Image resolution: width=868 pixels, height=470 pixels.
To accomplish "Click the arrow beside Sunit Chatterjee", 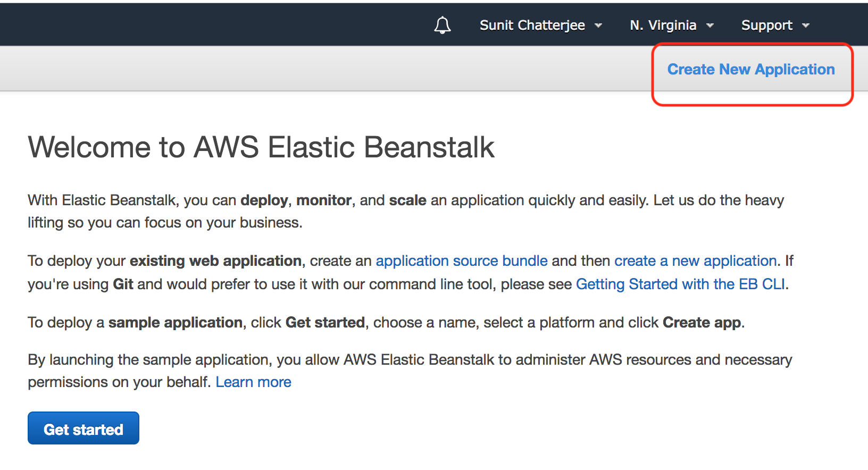I will coord(598,26).
